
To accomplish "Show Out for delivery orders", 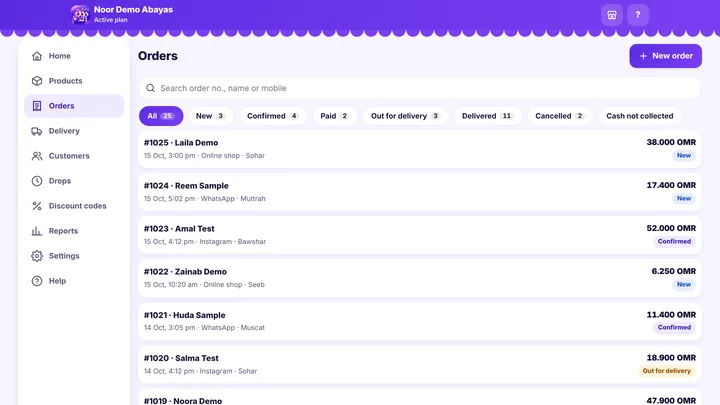I will pyautogui.click(x=405, y=116).
